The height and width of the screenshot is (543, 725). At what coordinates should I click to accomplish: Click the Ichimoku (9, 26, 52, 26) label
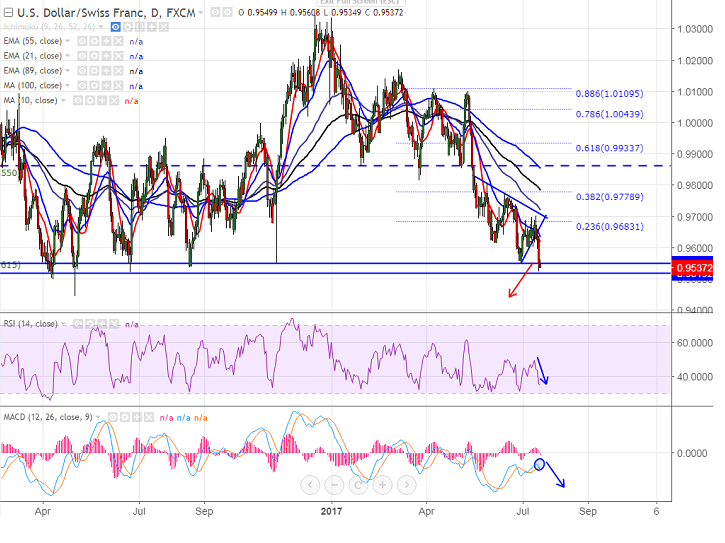(49, 27)
